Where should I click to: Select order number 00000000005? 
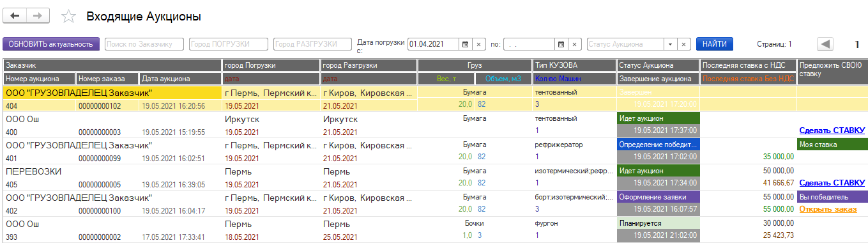[99, 184]
